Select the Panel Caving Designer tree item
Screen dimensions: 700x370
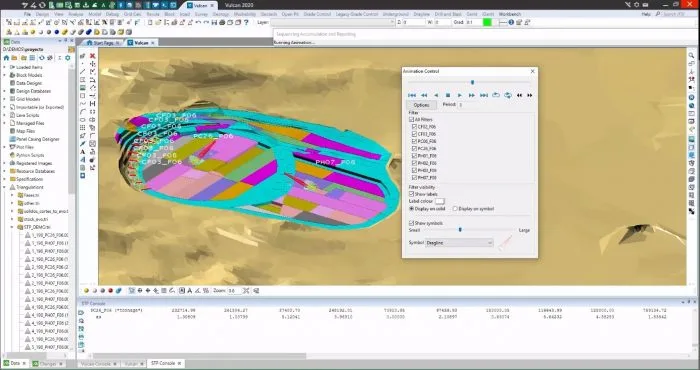(38, 139)
